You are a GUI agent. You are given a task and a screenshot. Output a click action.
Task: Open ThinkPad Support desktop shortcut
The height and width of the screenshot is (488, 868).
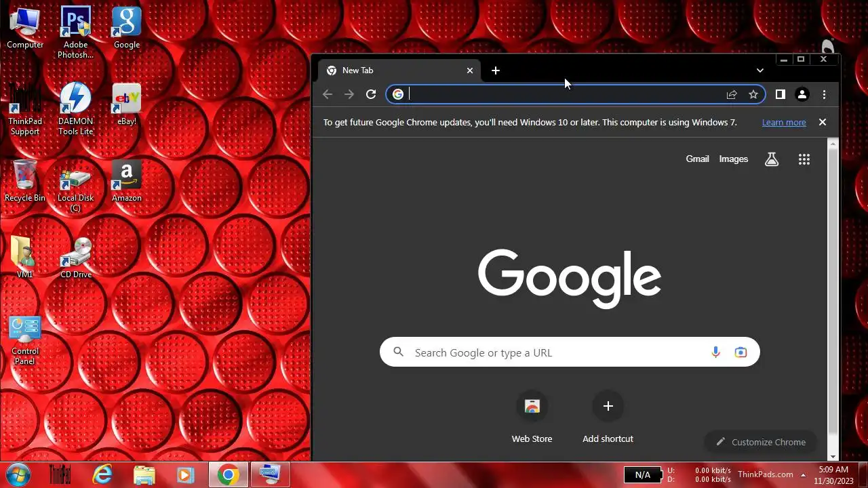coord(25,109)
